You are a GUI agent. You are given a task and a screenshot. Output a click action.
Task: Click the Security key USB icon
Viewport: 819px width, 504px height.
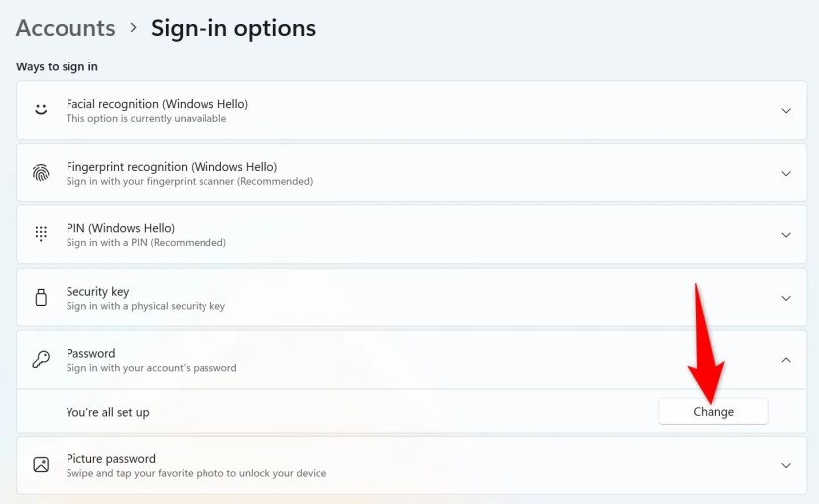point(41,297)
